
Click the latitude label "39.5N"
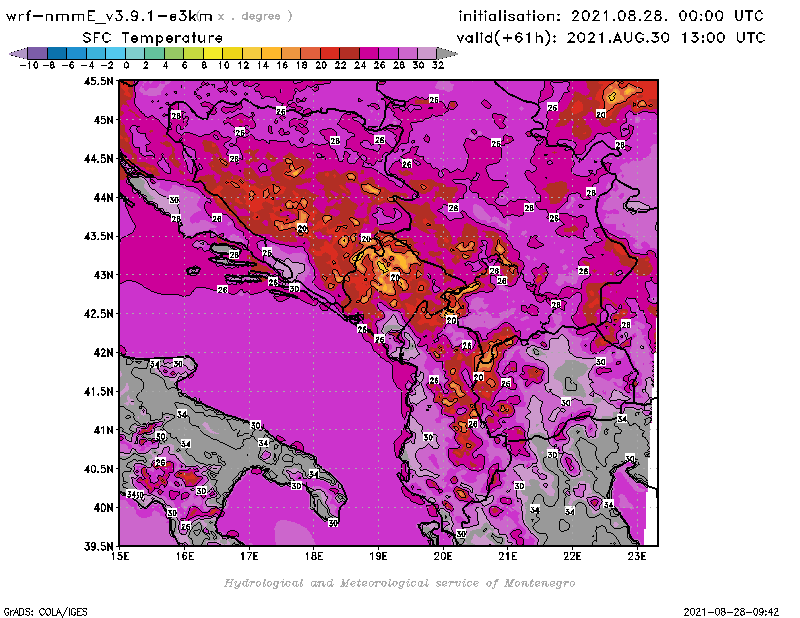tap(98, 547)
